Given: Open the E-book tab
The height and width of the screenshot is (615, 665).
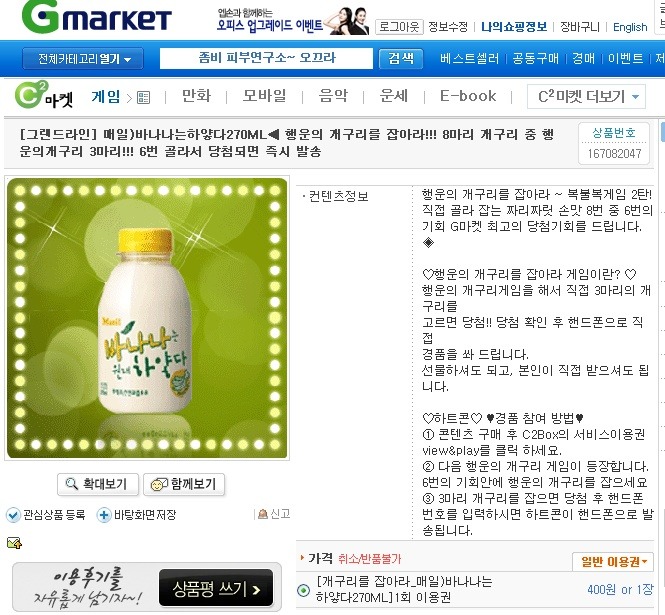Looking at the screenshot, I should pos(468,96).
